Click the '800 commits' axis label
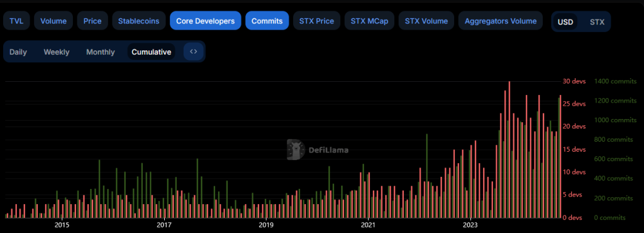Viewport: 644px width, 233px height. tap(614, 140)
